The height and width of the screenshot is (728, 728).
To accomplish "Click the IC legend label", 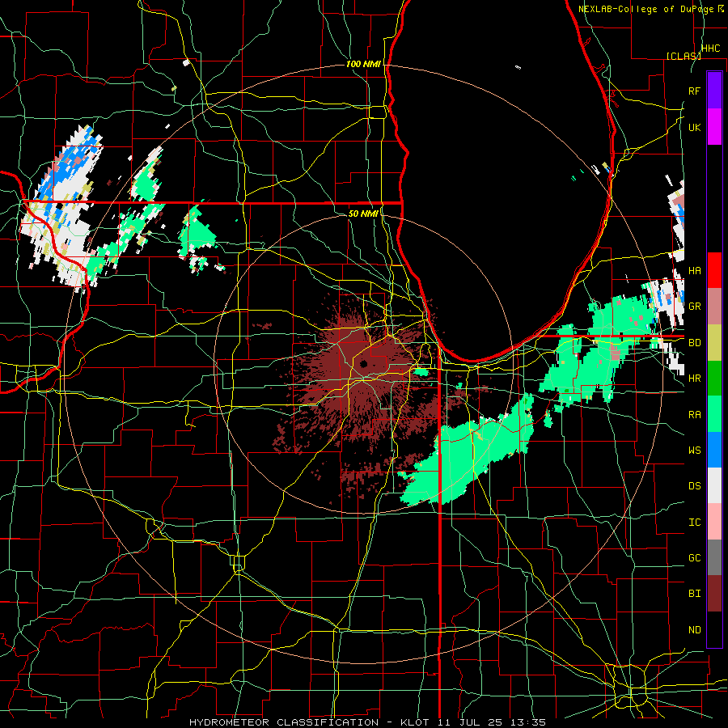I will coord(694,523).
